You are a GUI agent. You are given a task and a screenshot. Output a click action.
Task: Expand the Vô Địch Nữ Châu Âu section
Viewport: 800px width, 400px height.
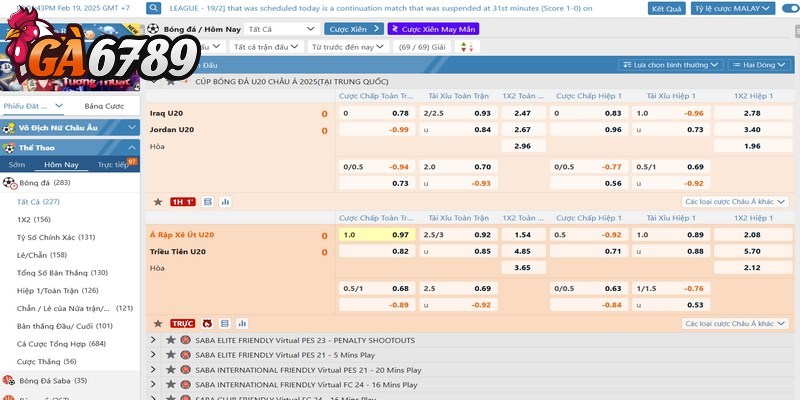[x=70, y=128]
